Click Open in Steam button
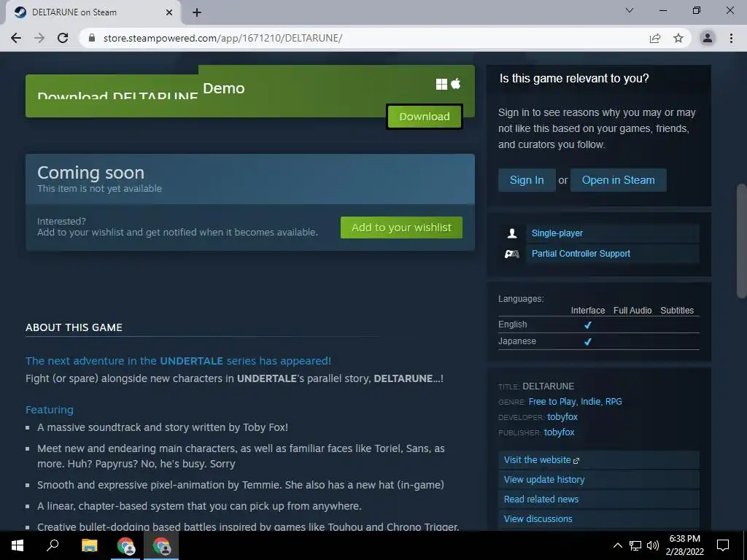 coord(618,180)
